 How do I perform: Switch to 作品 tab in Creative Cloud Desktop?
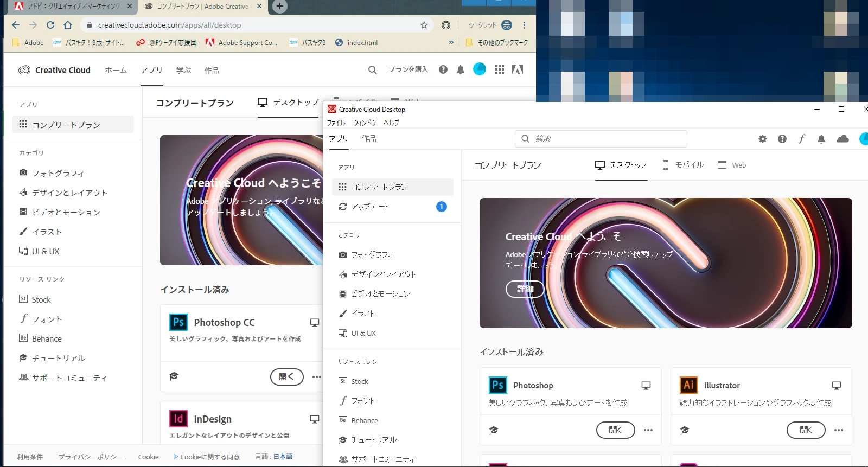pos(369,139)
